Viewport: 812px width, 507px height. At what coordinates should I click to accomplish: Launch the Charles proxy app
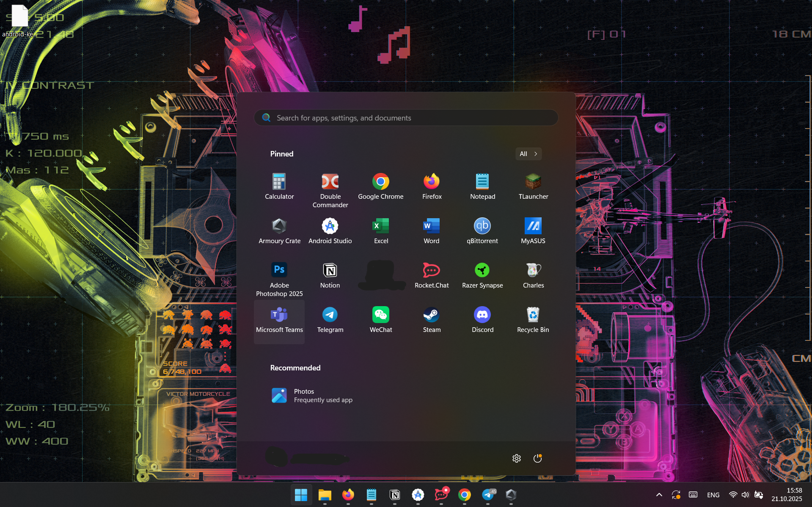point(533,275)
